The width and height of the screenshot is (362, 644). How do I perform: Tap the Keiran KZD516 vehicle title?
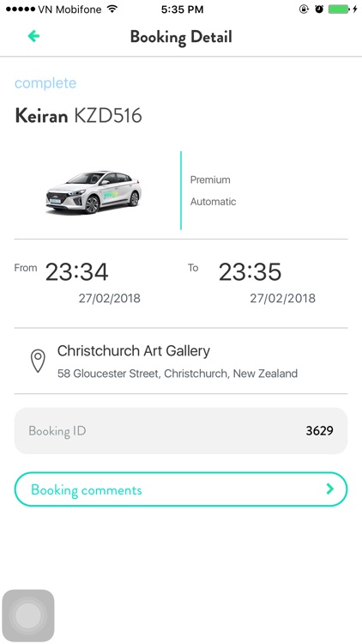point(78,116)
